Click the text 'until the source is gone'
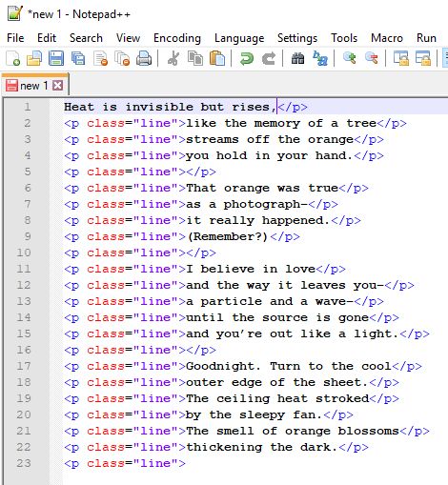The image size is (448, 485). [277, 317]
